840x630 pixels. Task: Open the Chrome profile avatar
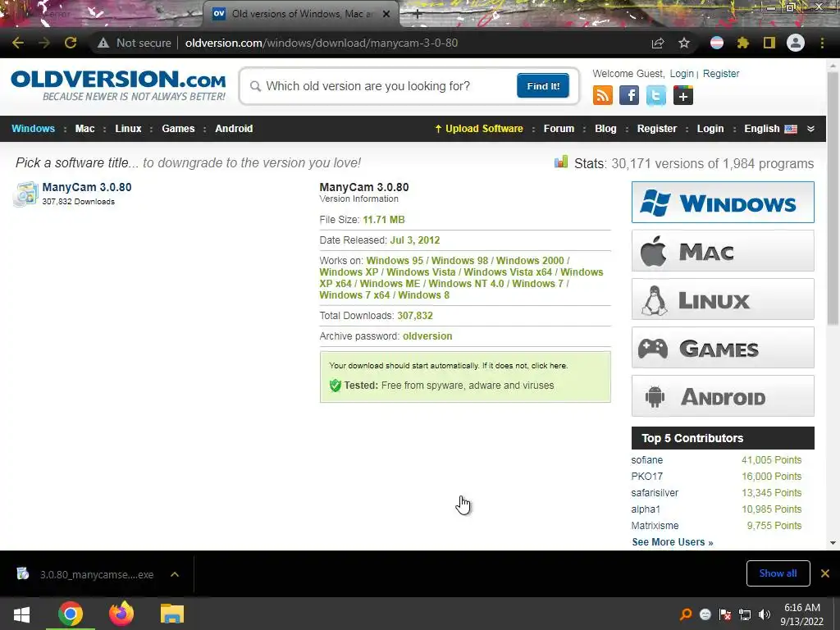pos(796,43)
